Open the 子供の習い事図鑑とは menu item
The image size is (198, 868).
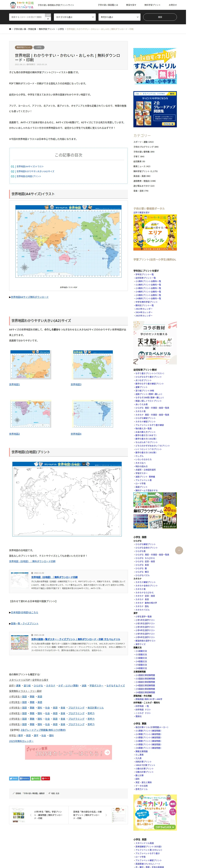pos(108,5)
